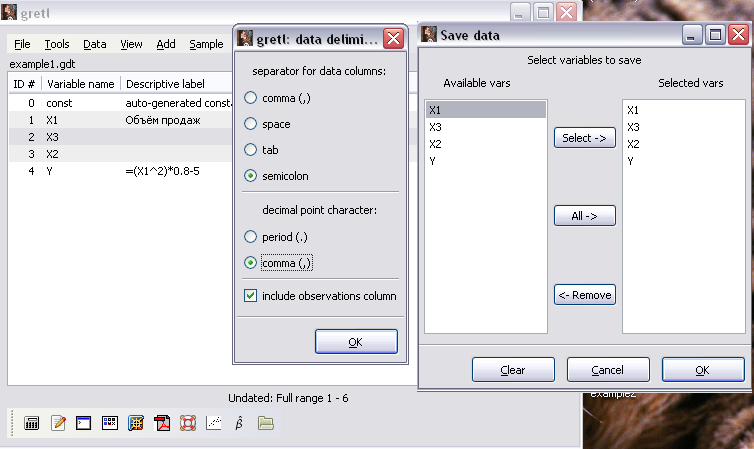The image size is (754, 449).
Task: Click Clear in Save data
Action: tap(513, 370)
